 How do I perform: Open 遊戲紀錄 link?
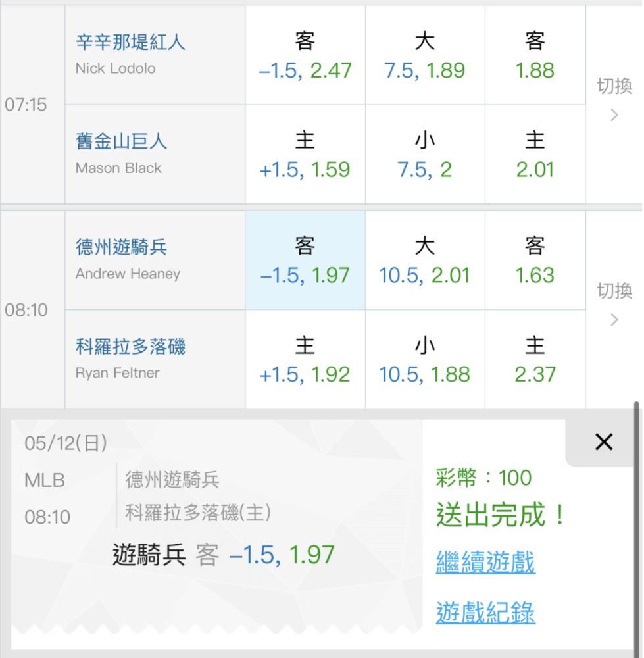[485, 613]
